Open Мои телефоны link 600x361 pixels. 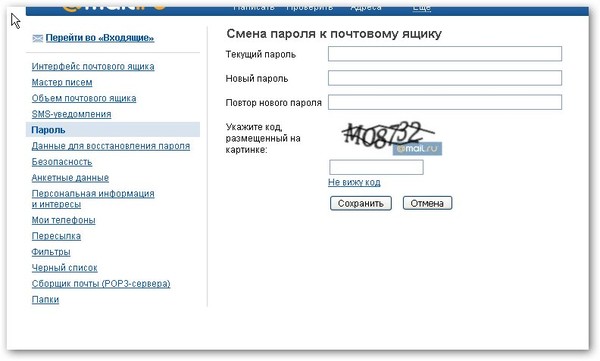(x=64, y=220)
